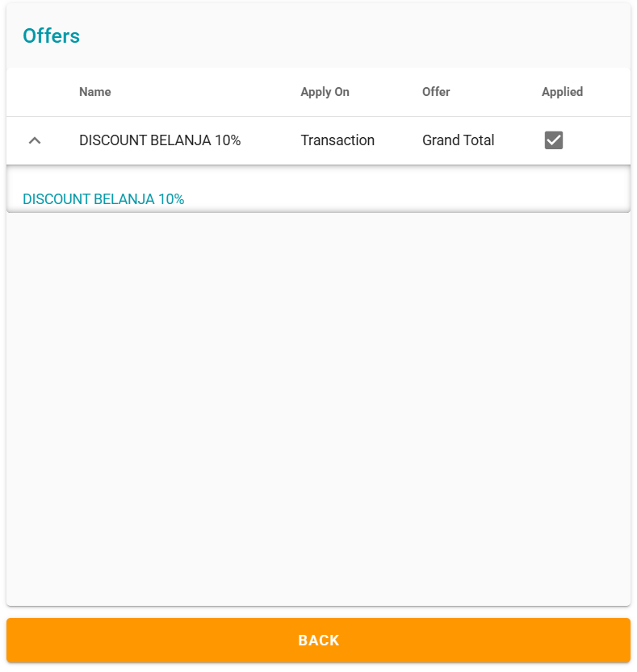Image resolution: width=637 pixels, height=672 pixels.
Task: Click the Applied column header
Action: click(562, 92)
